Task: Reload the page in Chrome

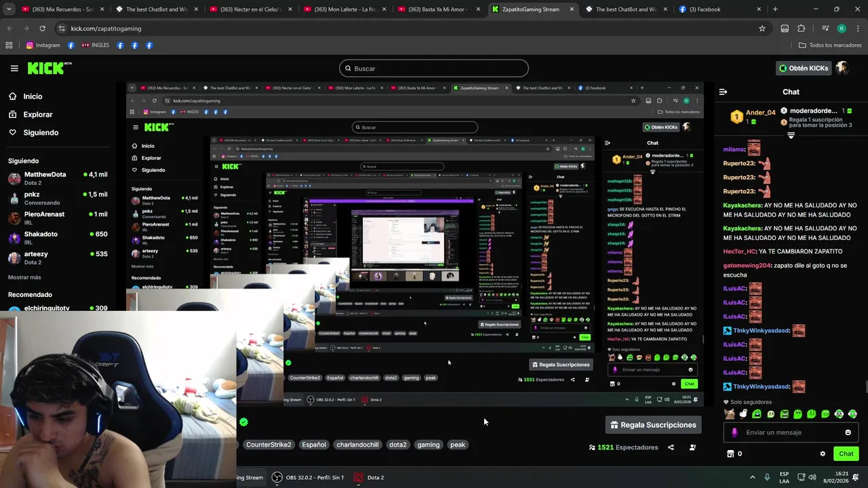Action: 42,28
